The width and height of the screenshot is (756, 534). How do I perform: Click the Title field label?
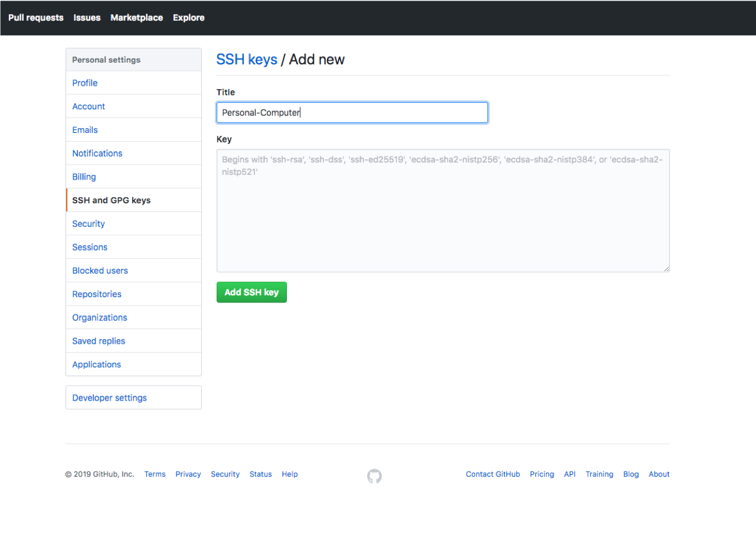(x=225, y=92)
